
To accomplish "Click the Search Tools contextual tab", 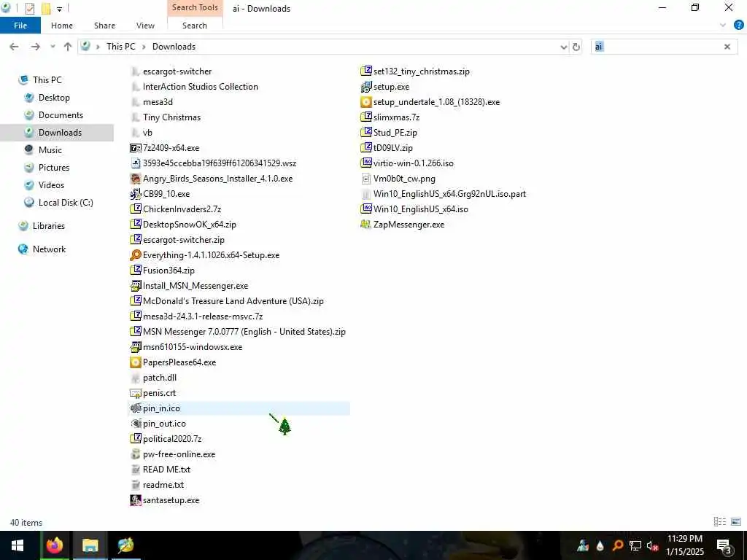I will 195,7.
